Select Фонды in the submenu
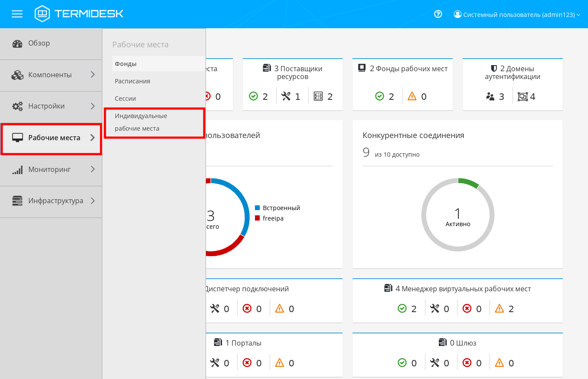This screenshot has height=379, width=588. (x=126, y=64)
